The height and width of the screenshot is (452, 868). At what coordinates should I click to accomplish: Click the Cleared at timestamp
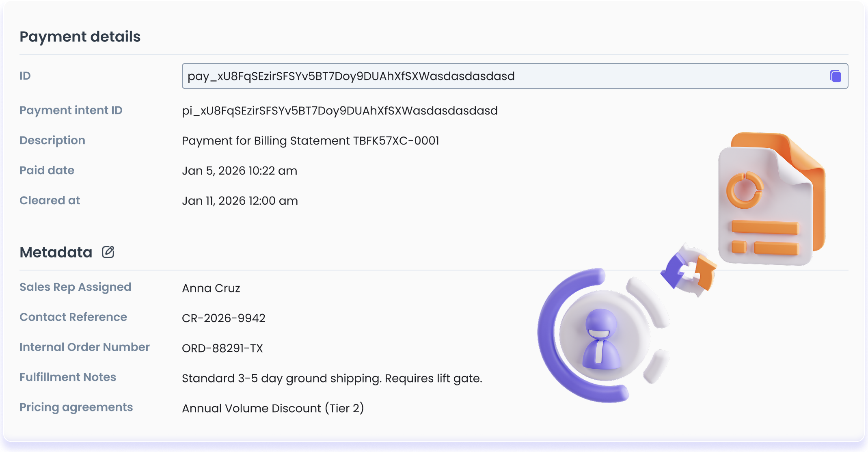pos(240,201)
